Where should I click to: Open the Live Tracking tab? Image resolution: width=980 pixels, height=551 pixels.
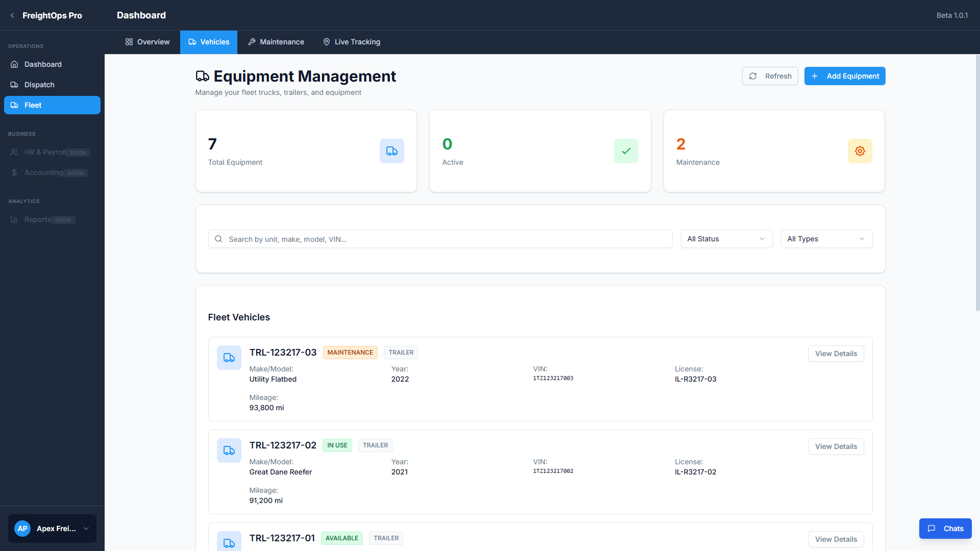352,42
